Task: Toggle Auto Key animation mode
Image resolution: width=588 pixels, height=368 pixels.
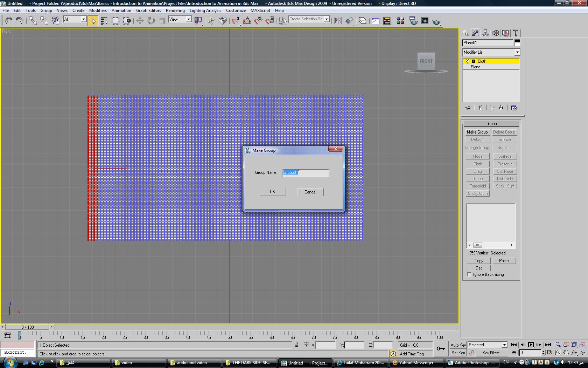Action: coord(458,345)
